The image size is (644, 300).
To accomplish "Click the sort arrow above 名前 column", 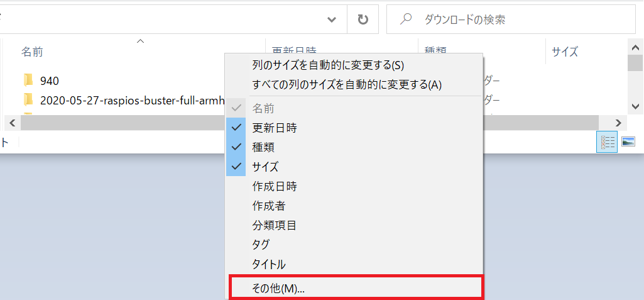I will 141,41.
